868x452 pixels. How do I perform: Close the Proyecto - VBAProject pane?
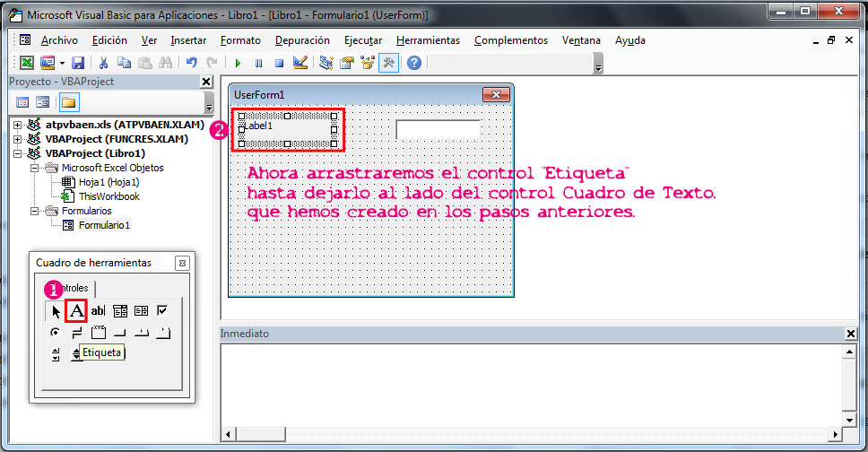(206, 82)
